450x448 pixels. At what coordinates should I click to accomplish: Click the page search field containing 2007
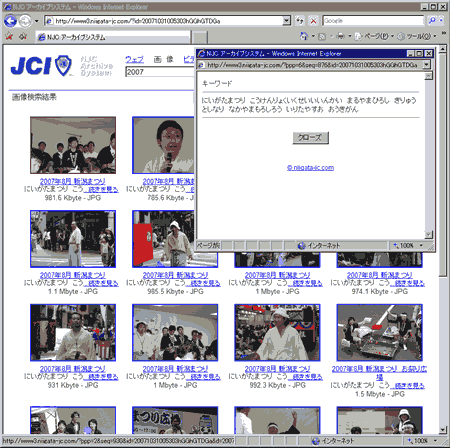click(x=160, y=72)
